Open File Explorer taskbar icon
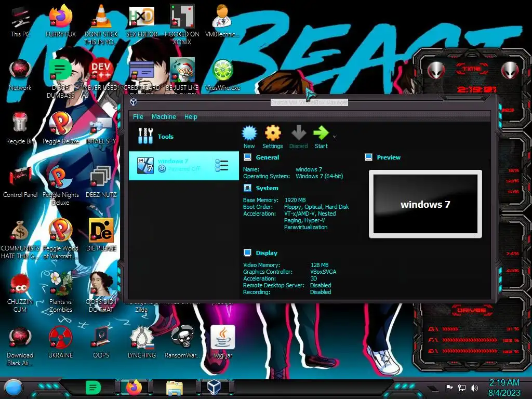 pos(175,388)
